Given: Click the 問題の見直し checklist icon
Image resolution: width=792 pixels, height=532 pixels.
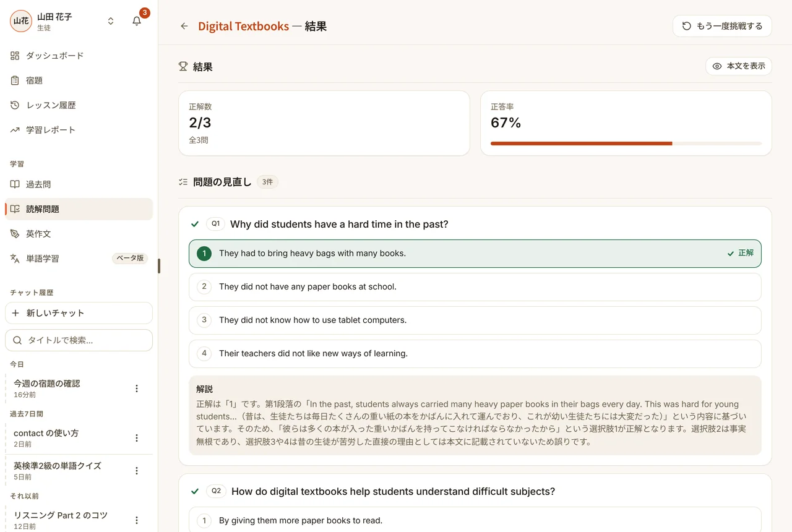Looking at the screenshot, I should (183, 182).
